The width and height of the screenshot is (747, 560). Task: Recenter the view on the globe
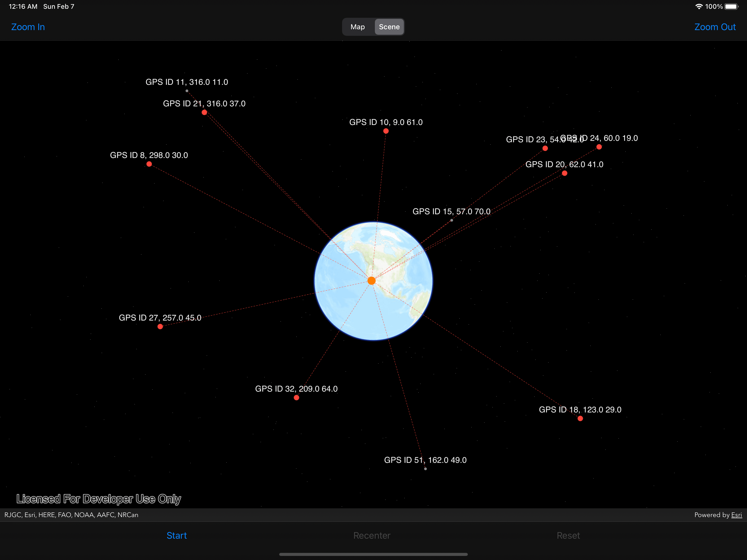click(372, 535)
